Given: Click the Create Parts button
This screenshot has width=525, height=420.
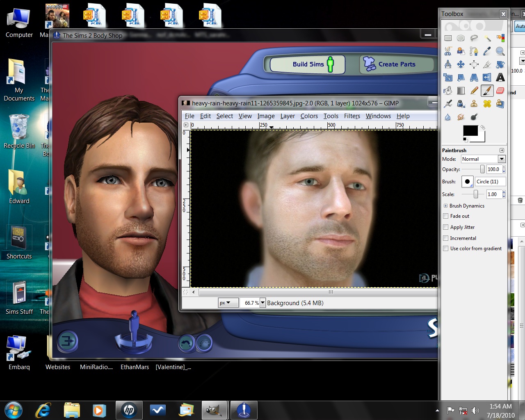Looking at the screenshot, I should tap(396, 64).
